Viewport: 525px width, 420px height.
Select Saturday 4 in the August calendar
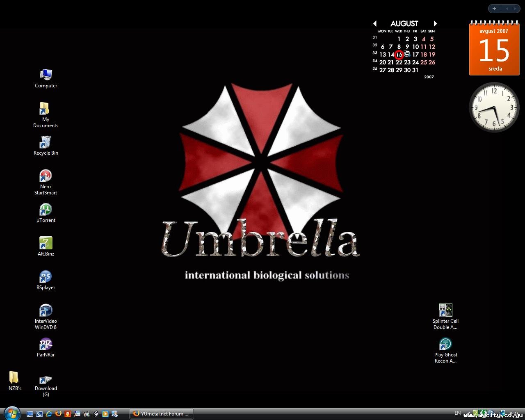coord(424,39)
